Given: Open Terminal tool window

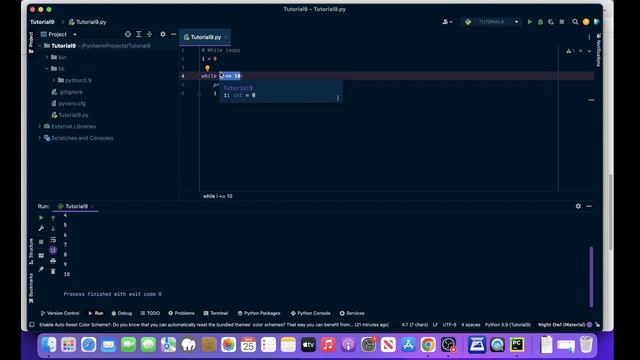Looking at the screenshot, I should click(216, 313).
